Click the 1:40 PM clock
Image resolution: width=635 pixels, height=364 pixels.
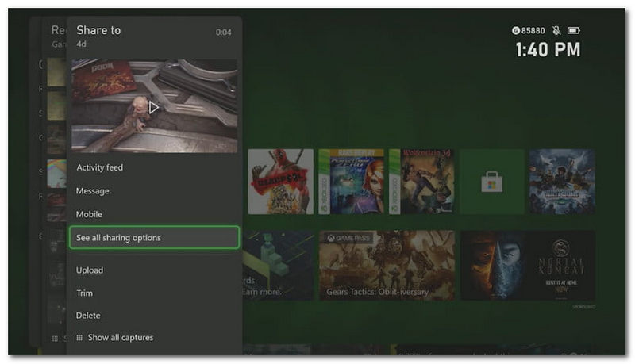548,50
